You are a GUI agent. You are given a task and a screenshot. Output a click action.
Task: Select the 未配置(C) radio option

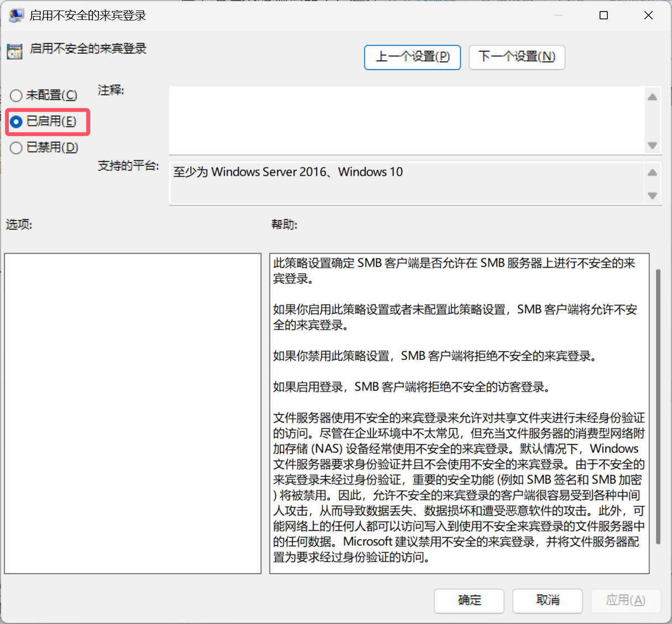click(x=17, y=96)
